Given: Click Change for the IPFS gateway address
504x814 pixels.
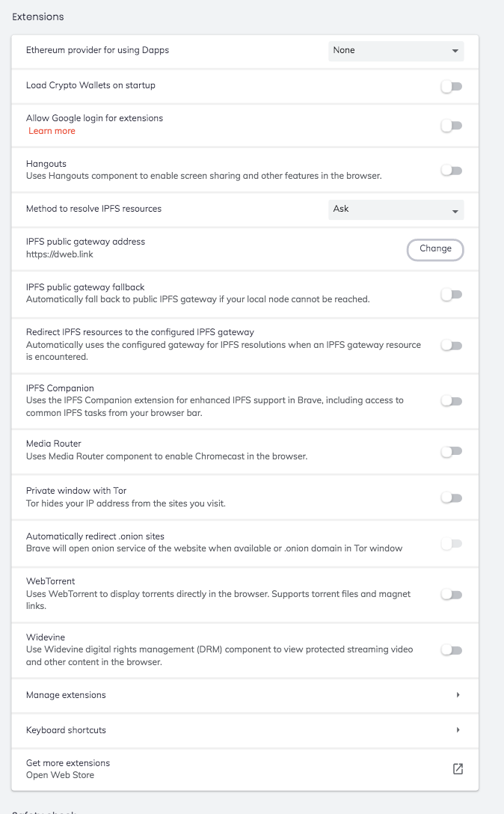Looking at the screenshot, I should pos(435,249).
